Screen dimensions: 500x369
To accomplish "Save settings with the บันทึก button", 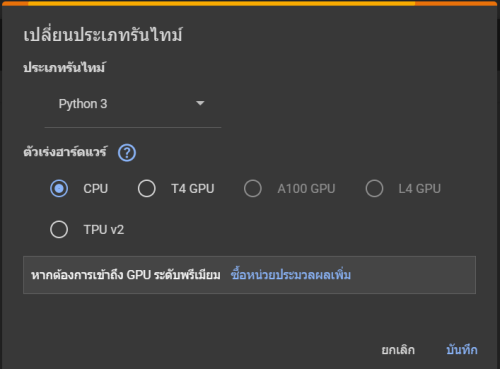I will pos(462,350).
